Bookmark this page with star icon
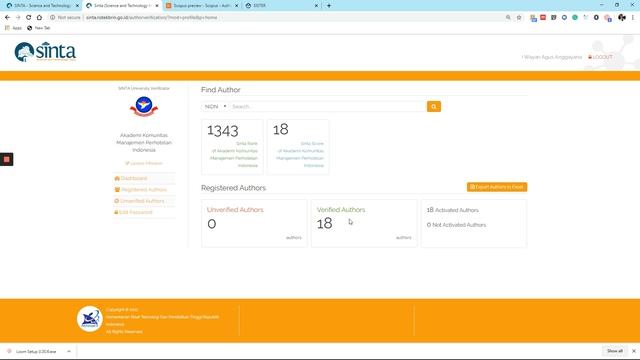 519,18
